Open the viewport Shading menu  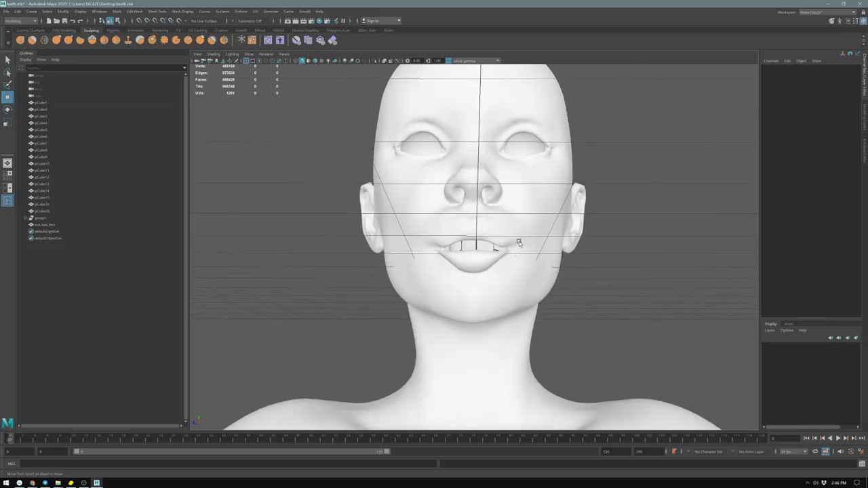pos(214,54)
